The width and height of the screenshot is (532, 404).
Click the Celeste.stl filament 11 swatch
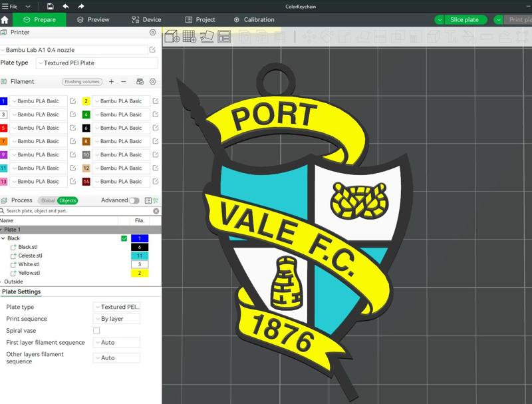(x=140, y=256)
